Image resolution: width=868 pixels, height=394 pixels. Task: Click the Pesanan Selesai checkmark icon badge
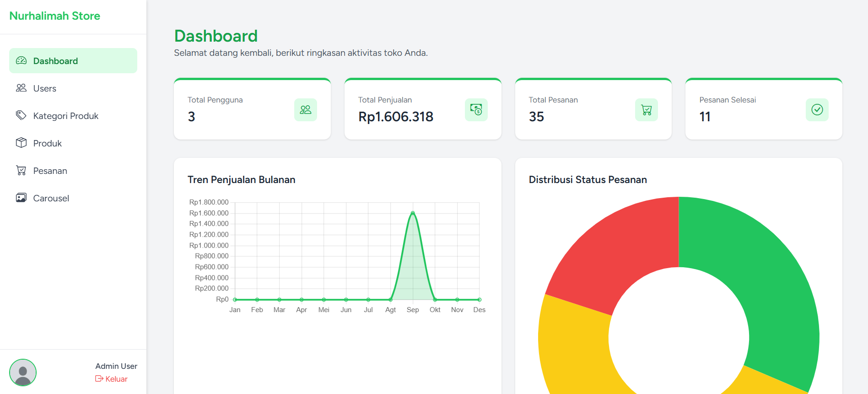[x=817, y=110]
